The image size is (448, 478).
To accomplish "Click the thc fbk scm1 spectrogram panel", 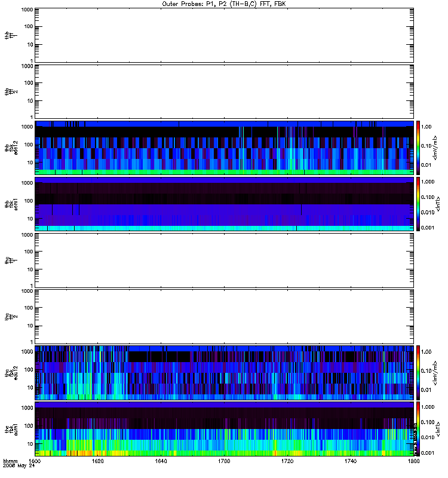I will click(225, 429).
